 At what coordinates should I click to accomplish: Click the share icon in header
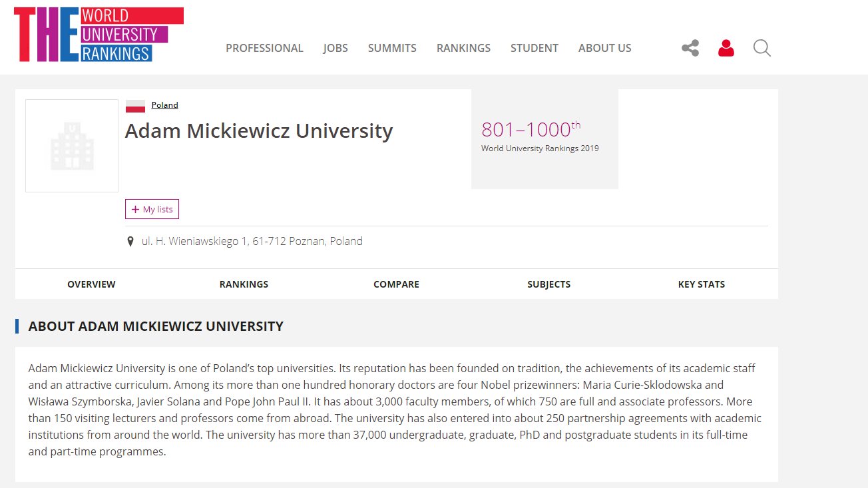click(690, 48)
